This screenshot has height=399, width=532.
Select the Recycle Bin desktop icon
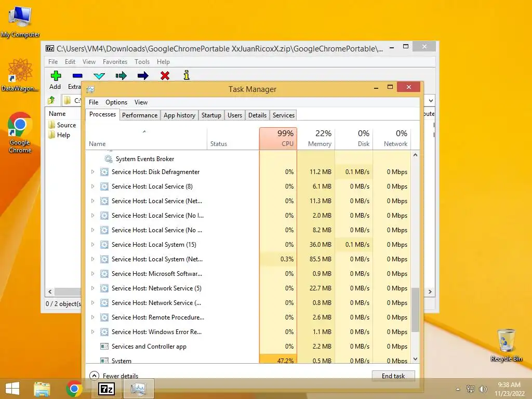(x=506, y=345)
